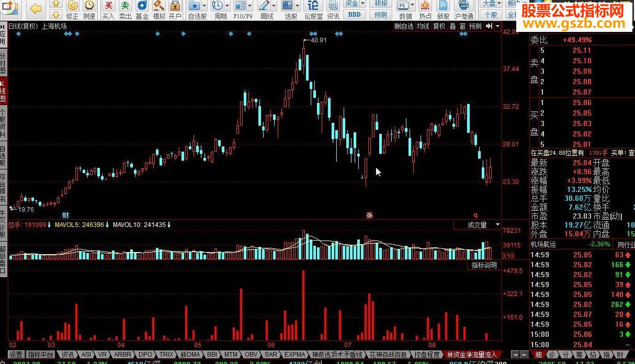The height and width of the screenshot is (364, 635).
Task: Click the 设置 settings tab
Action: click(16, 355)
